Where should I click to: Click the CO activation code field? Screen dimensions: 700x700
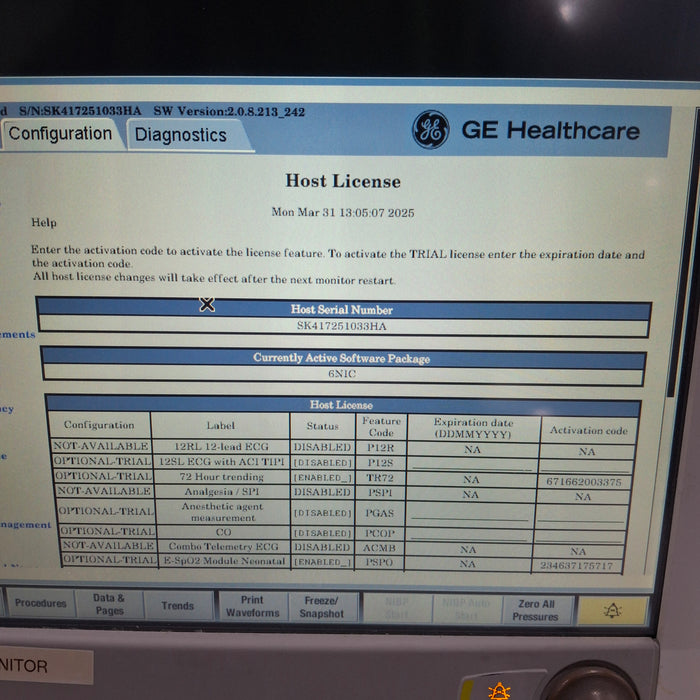point(584,535)
